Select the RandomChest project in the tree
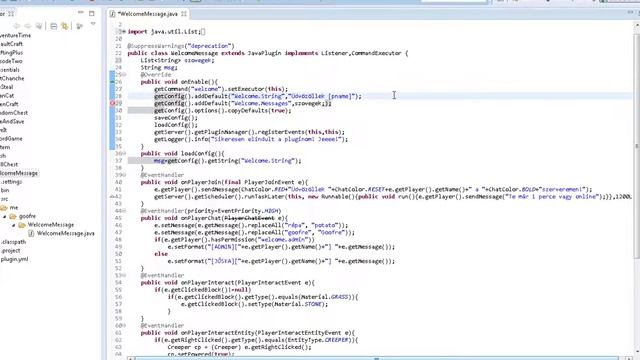This screenshot has height=360, width=640. 14,113
